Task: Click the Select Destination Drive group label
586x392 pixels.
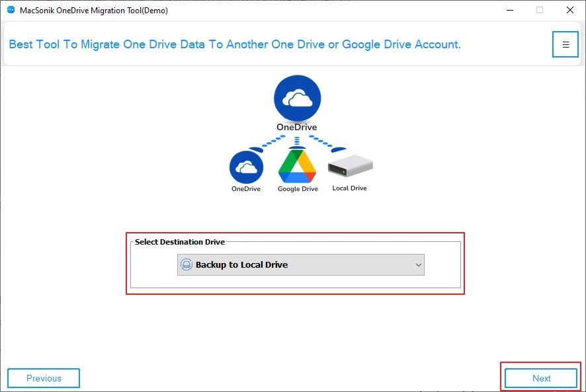Action: point(180,242)
